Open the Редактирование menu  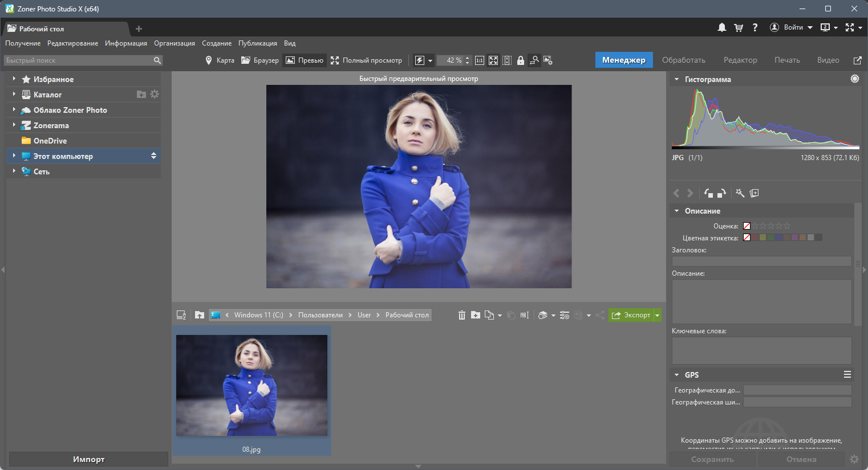(x=72, y=43)
